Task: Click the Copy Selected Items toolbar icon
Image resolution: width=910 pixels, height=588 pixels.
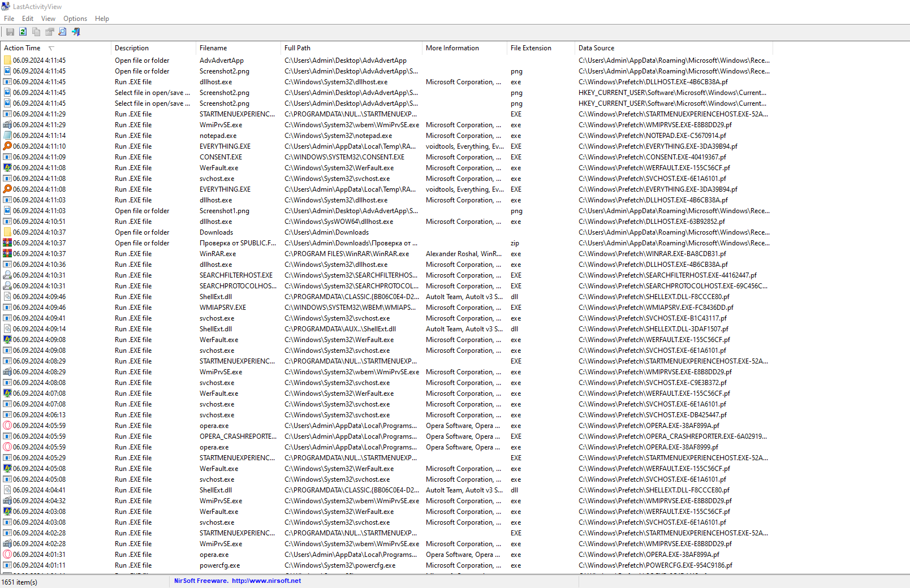Action: pos(36,32)
